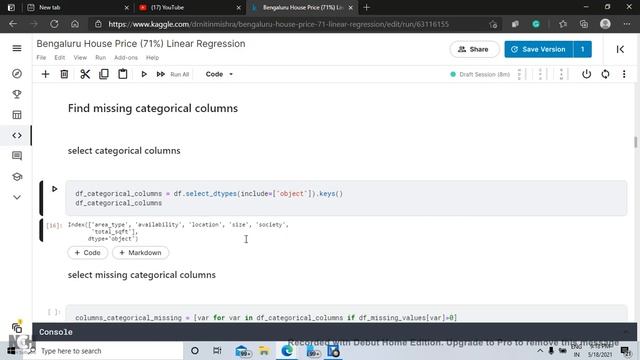Click Save Version button
The width and height of the screenshot is (640, 360).
(x=539, y=49)
